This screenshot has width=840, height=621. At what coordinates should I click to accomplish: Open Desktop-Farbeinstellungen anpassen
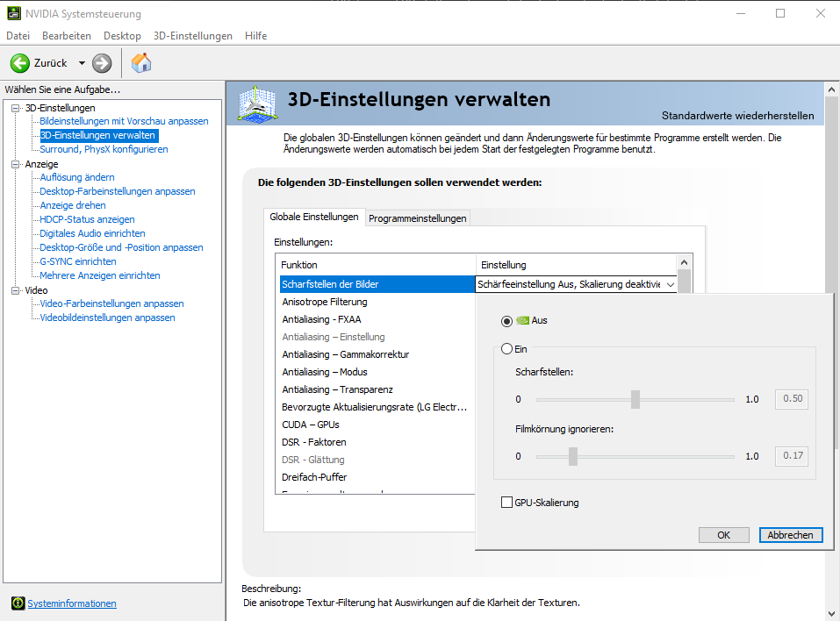pos(118,191)
